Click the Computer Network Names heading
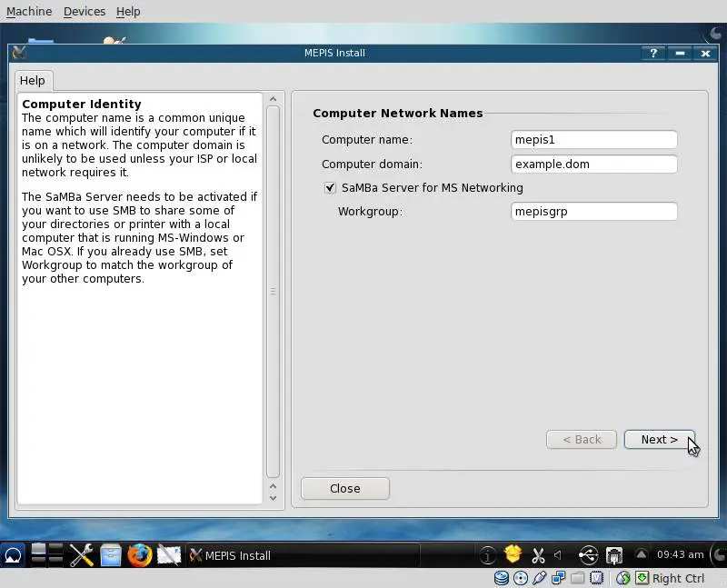This screenshot has height=588, width=727. (398, 114)
